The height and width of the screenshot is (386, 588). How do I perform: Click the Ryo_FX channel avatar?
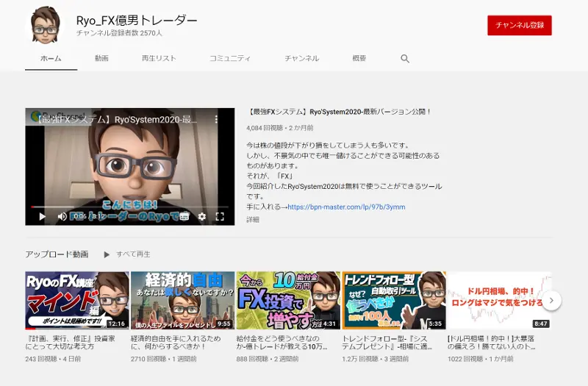(x=46, y=24)
